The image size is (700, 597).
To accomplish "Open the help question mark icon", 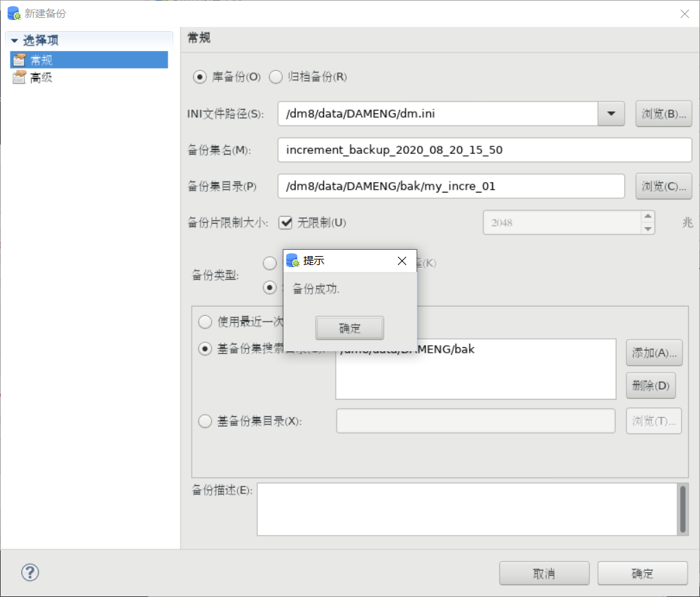I will pyautogui.click(x=30, y=572).
